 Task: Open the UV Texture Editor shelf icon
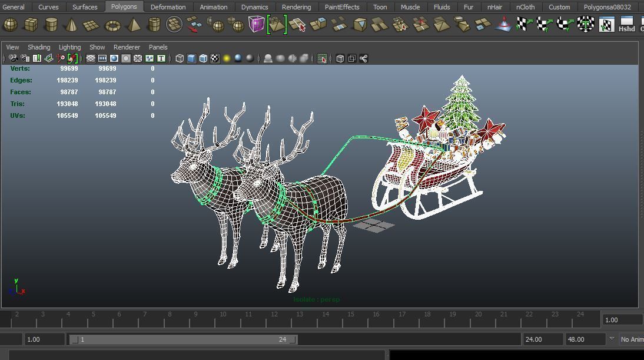pyautogui.click(x=607, y=25)
